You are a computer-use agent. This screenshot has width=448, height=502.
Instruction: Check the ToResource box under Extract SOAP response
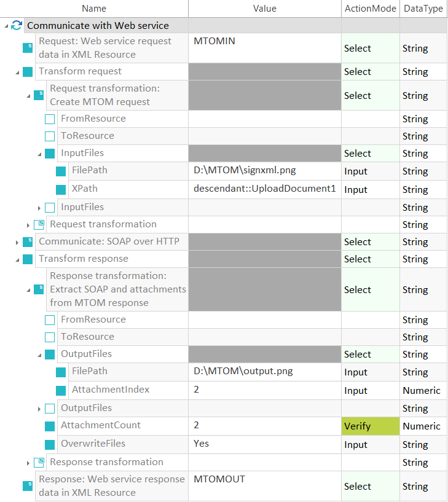pyautogui.click(x=50, y=337)
